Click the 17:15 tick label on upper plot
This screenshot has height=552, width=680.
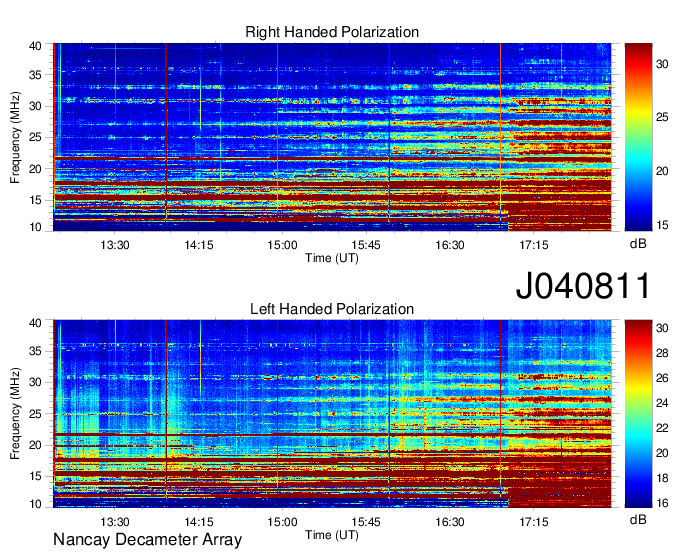[x=534, y=245]
